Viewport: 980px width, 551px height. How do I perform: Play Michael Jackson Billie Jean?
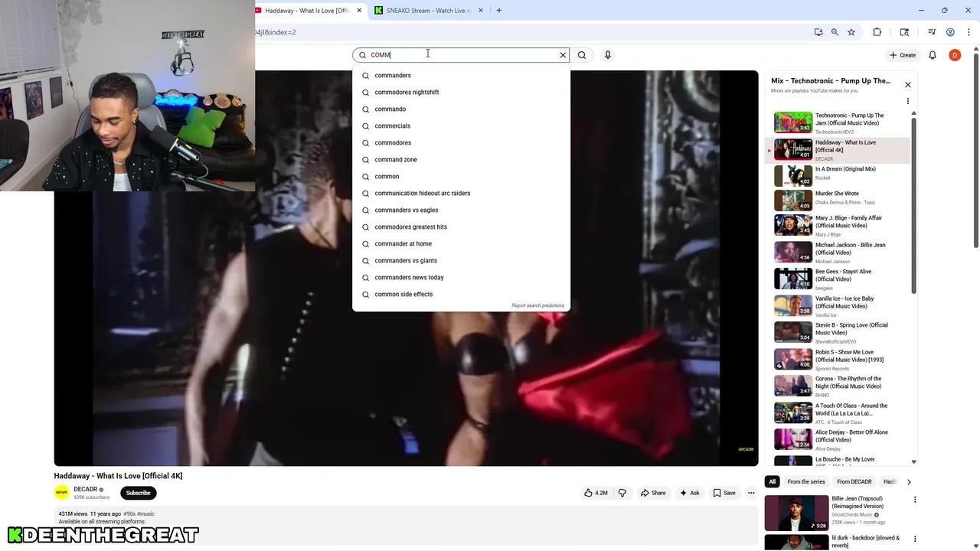click(x=839, y=253)
